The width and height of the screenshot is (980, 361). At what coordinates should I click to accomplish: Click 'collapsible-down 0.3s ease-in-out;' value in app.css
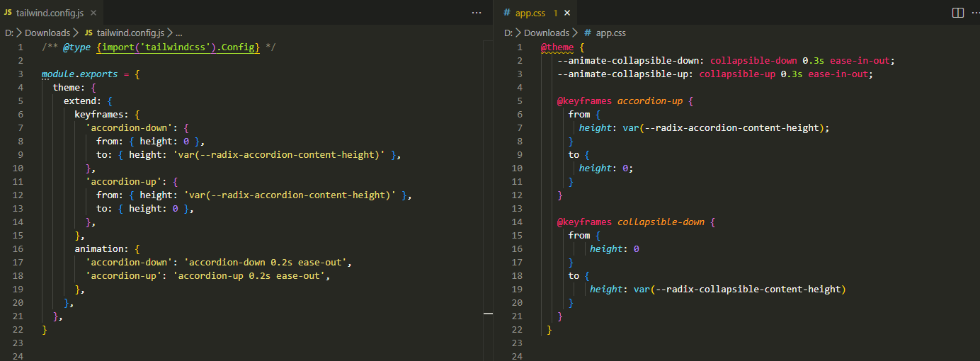(803, 60)
